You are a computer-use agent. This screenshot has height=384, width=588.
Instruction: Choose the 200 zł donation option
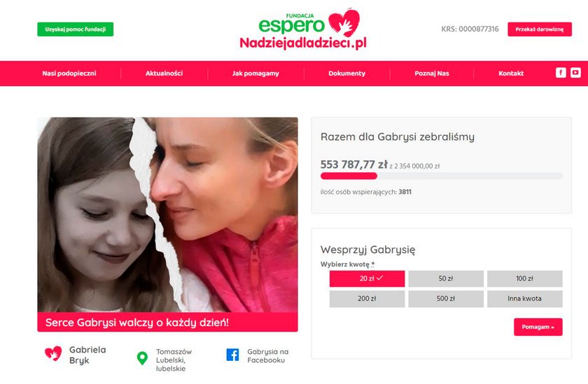[x=367, y=299]
